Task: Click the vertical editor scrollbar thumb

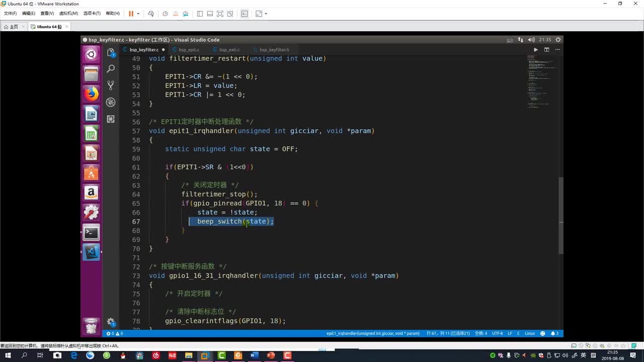Action: pyautogui.click(x=561, y=216)
